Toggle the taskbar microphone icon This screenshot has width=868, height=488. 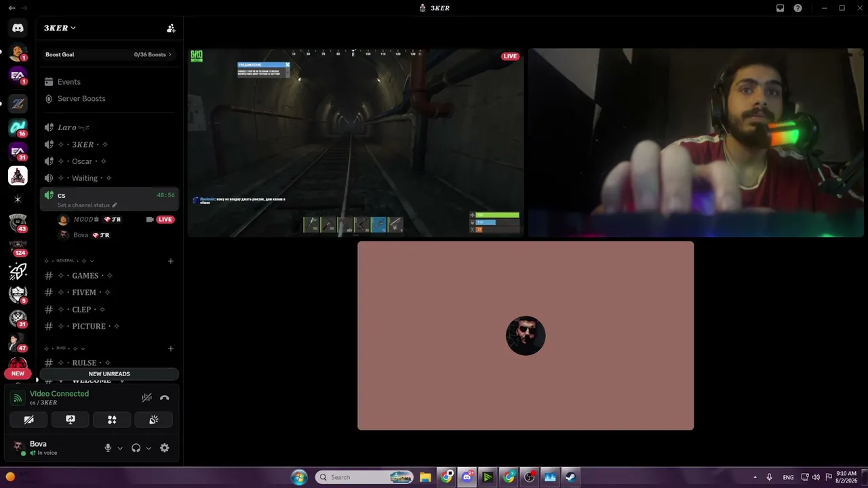click(769, 477)
